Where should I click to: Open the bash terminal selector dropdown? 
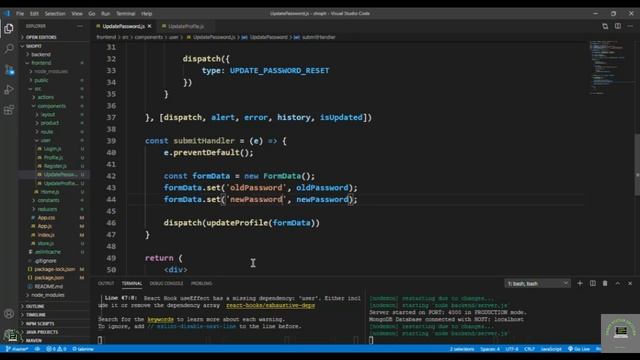coord(537,283)
